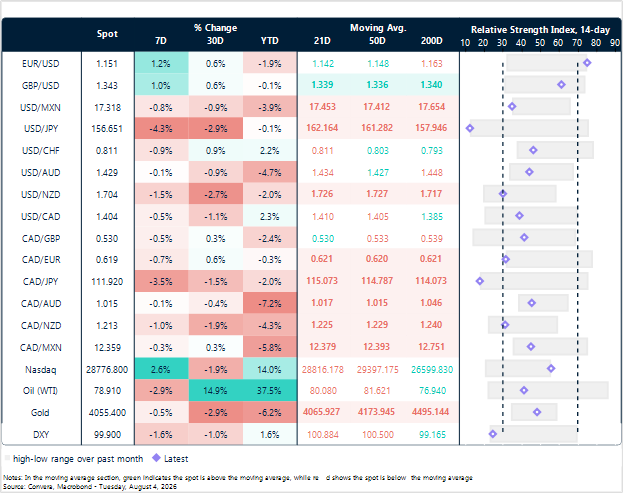Click the Nasdaq RSI diamond marker

[552, 369]
